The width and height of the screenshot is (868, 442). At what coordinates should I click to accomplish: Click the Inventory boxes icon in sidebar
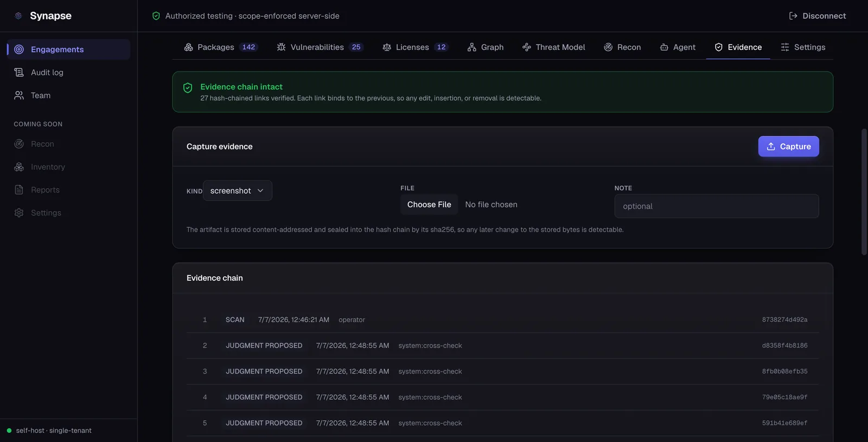pos(19,167)
